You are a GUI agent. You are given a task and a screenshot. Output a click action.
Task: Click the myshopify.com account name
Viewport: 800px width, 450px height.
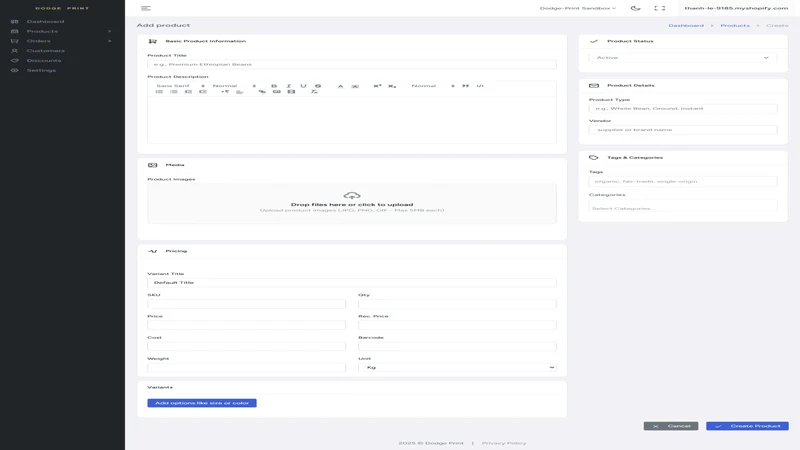736,8
